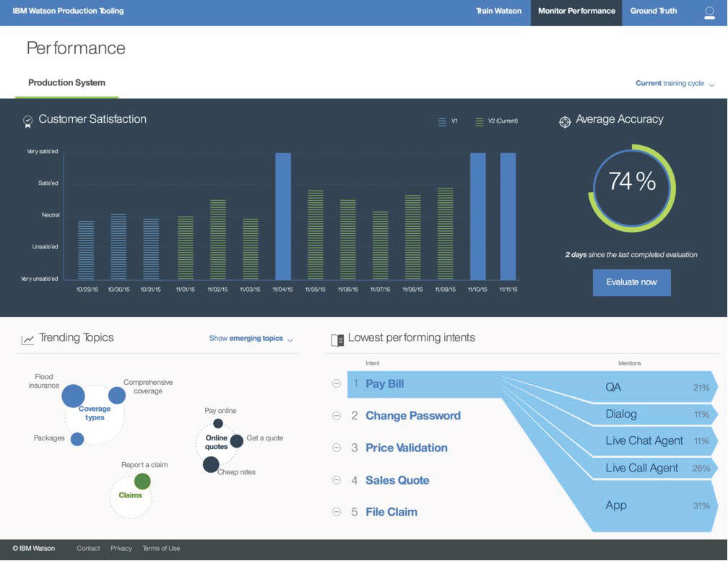Open the Contact footer link

coord(88,549)
